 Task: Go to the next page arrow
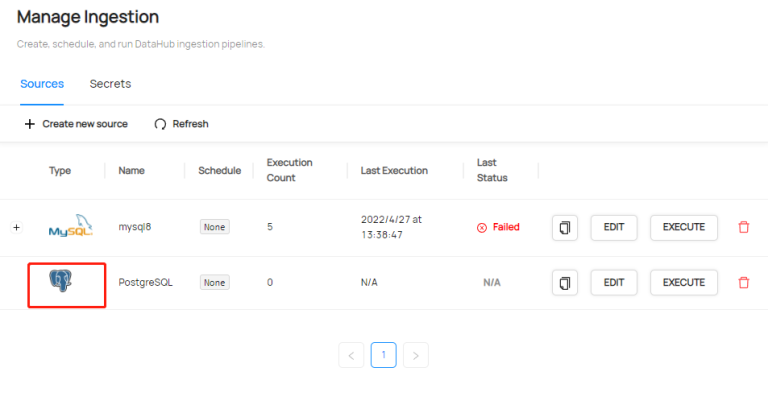coord(416,355)
